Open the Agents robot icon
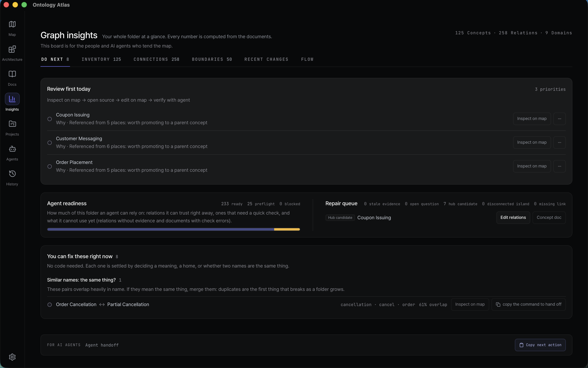The image size is (588, 368). [x=12, y=149]
